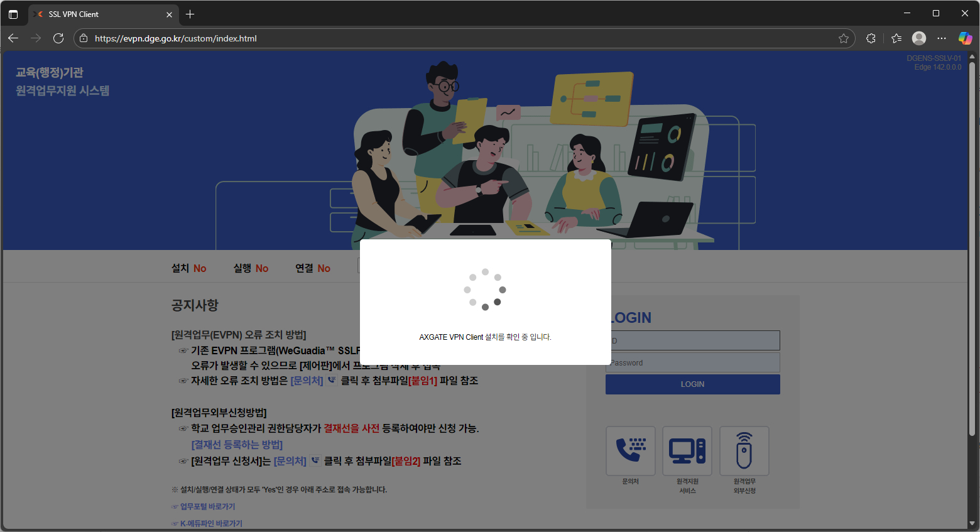Click the 문의처 phone icon
Viewport: 980px width, 532px height.
point(630,450)
